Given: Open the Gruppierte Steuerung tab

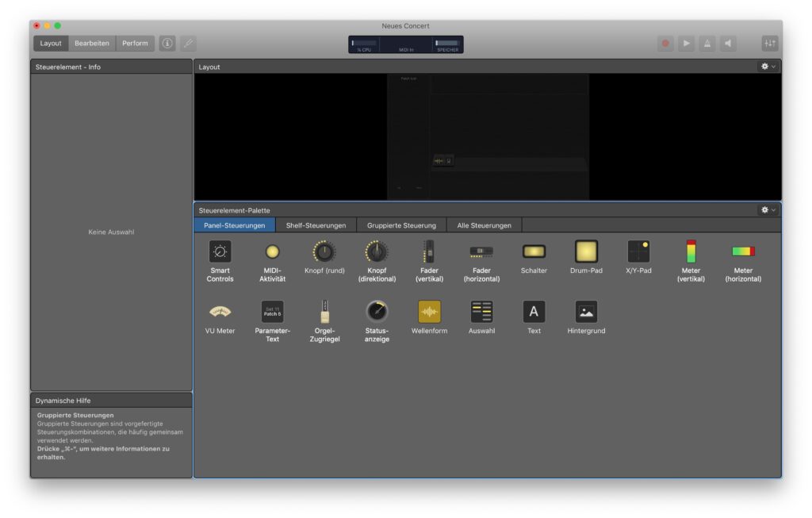Looking at the screenshot, I should pyautogui.click(x=401, y=225).
